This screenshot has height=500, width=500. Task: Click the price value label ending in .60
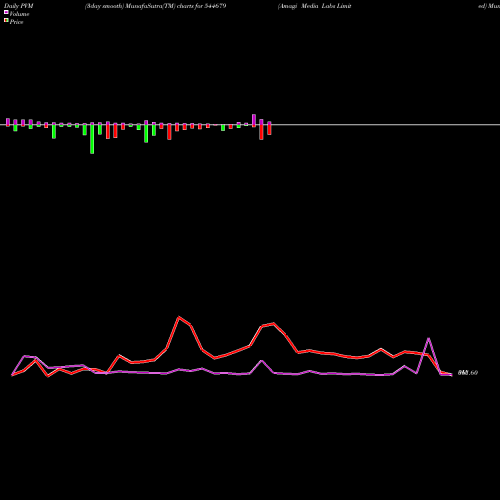468,373
